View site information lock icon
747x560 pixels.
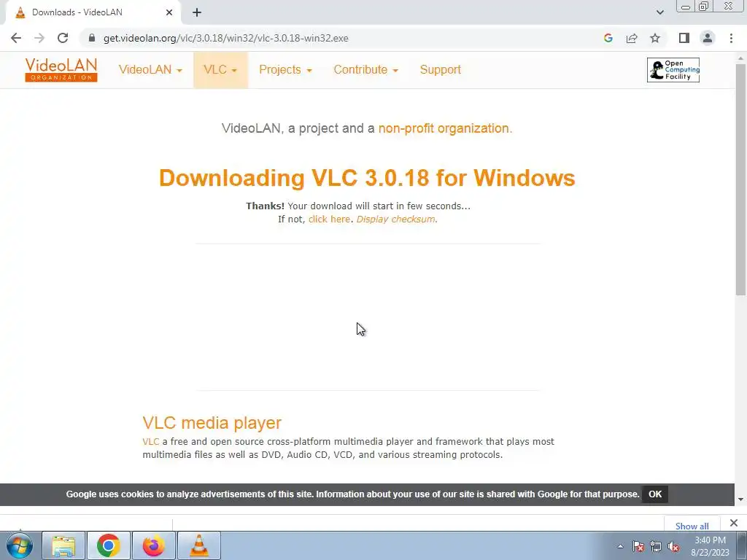click(92, 38)
